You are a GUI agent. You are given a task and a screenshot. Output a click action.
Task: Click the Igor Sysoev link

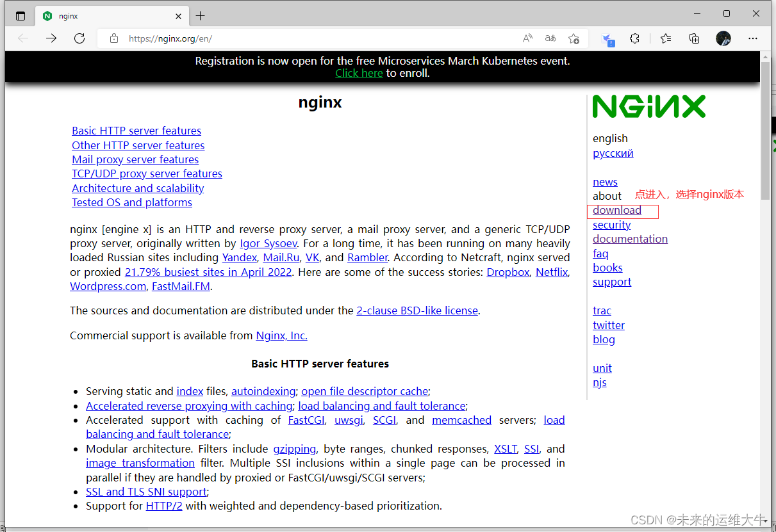[x=268, y=243]
